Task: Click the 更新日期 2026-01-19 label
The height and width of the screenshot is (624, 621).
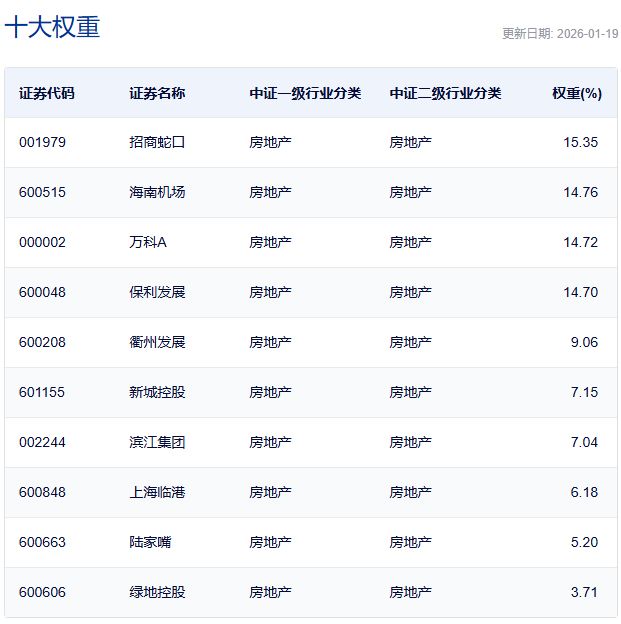Action: (559, 33)
